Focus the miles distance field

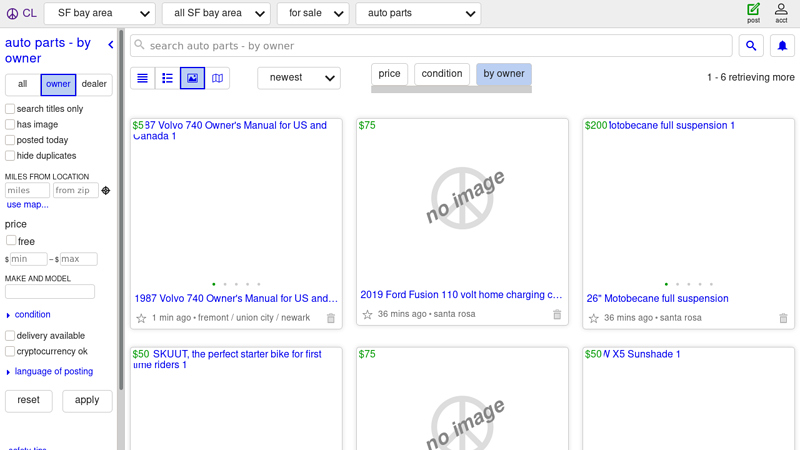pyautogui.click(x=27, y=190)
